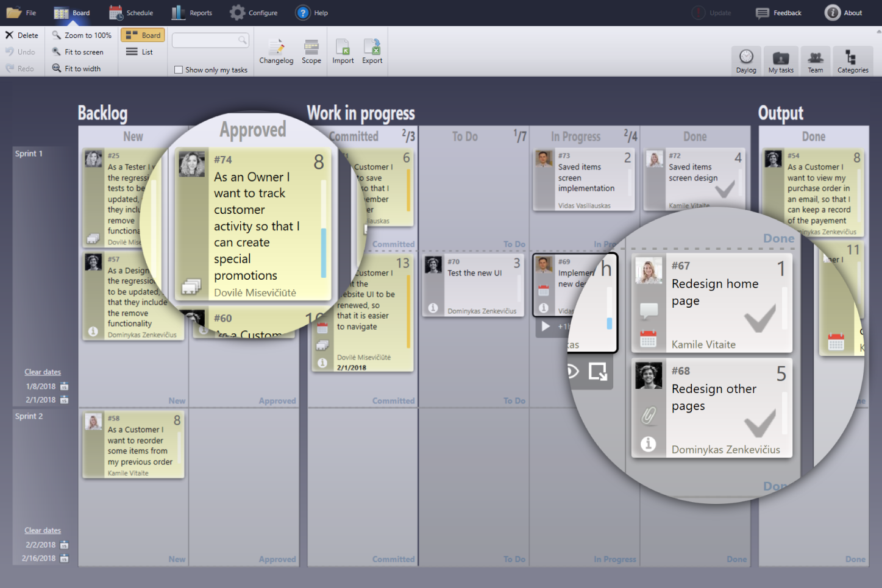Screen dimensions: 882x588
Task: Click Dominykas Zenkevičius avatar on #68
Action: point(649,375)
